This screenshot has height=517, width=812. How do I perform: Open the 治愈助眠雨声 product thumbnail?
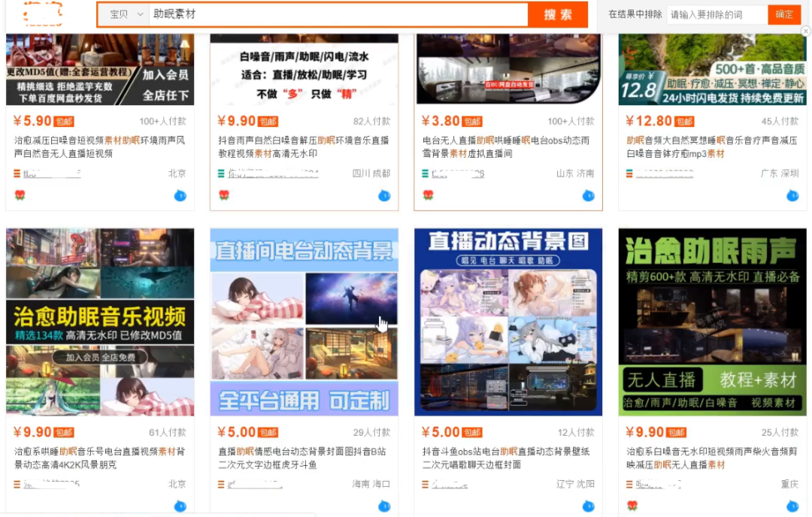(712, 322)
